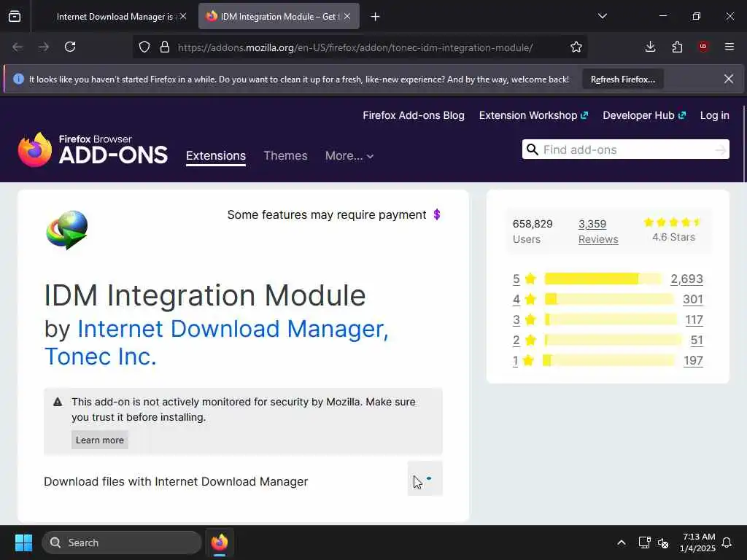
Task: Open the notifications bell icon
Action: click(x=727, y=542)
